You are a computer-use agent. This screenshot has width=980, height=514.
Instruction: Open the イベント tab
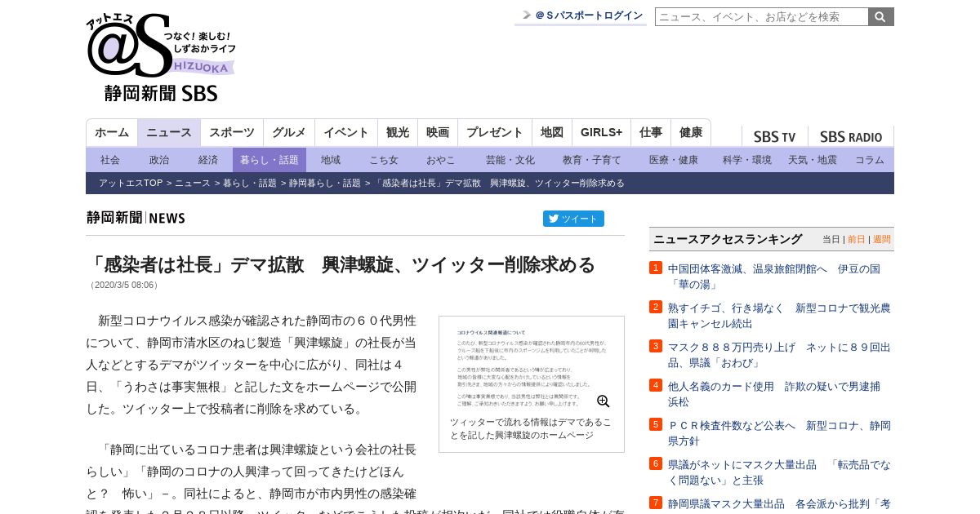point(346,133)
